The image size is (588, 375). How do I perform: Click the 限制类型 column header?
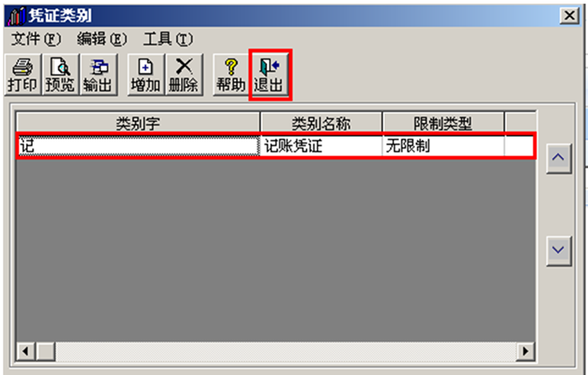[x=444, y=122]
